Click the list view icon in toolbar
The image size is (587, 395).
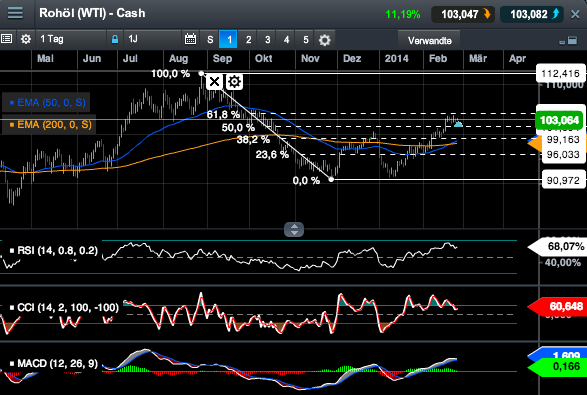[6, 39]
